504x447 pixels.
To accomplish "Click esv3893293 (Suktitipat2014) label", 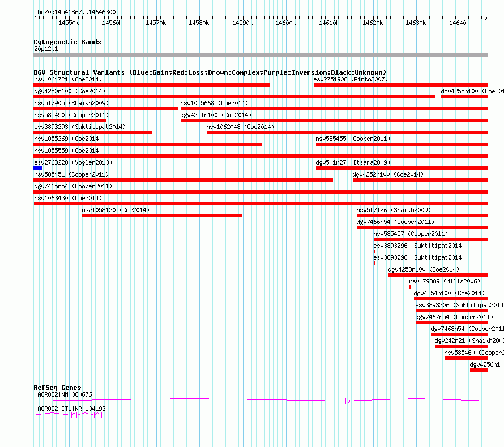I will pos(80,127).
